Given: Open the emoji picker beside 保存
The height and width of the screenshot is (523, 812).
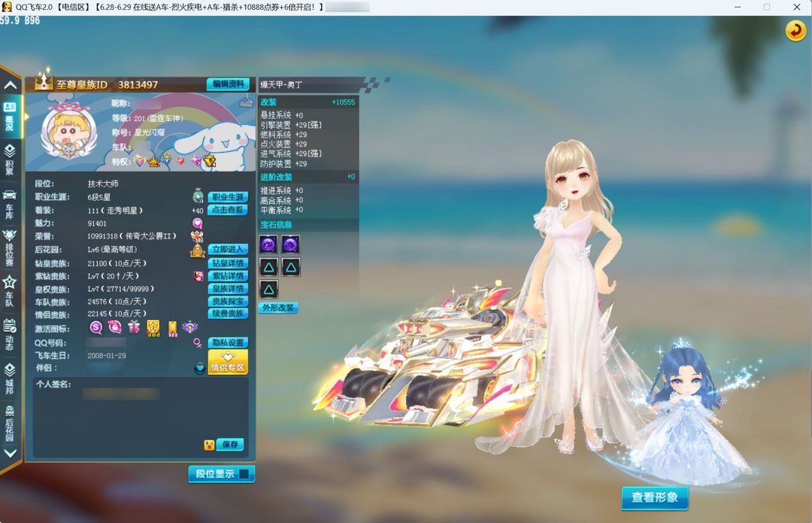Looking at the screenshot, I should (209, 445).
